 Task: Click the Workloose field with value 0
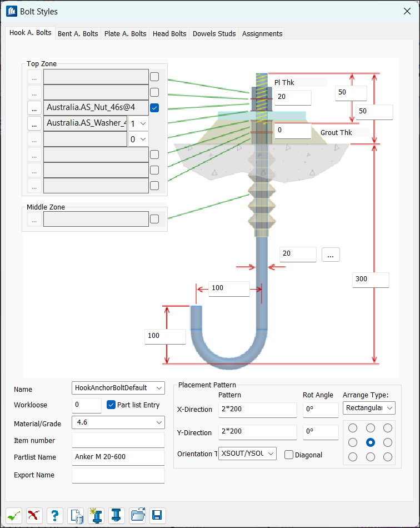click(x=87, y=405)
